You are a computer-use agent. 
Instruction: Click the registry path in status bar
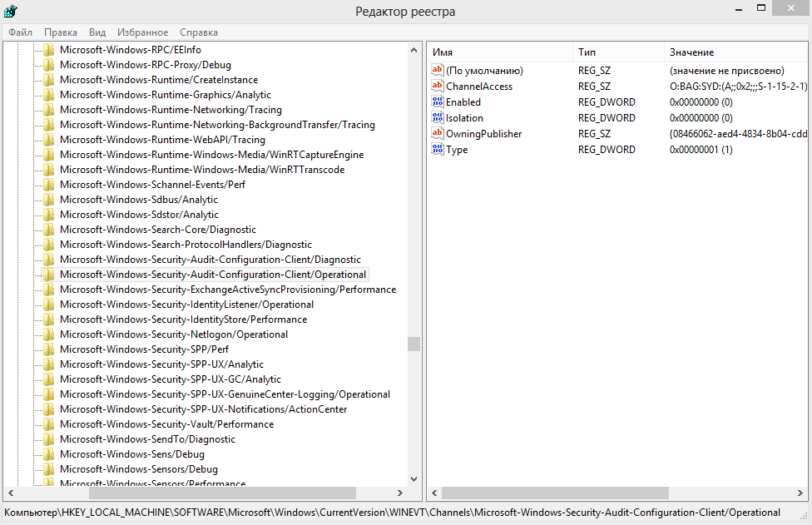(392, 513)
